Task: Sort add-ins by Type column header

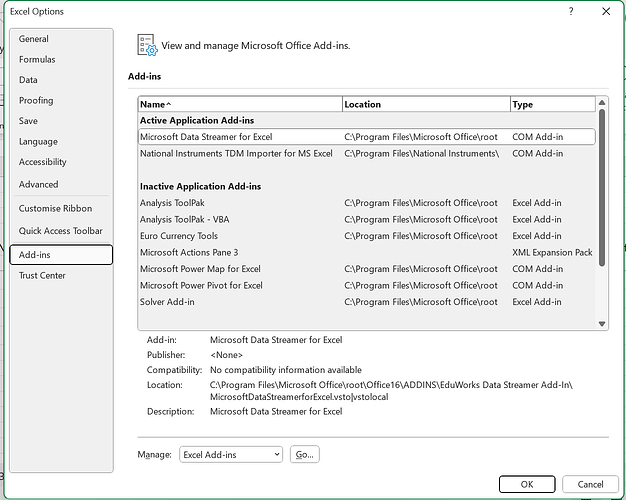Action: click(553, 104)
